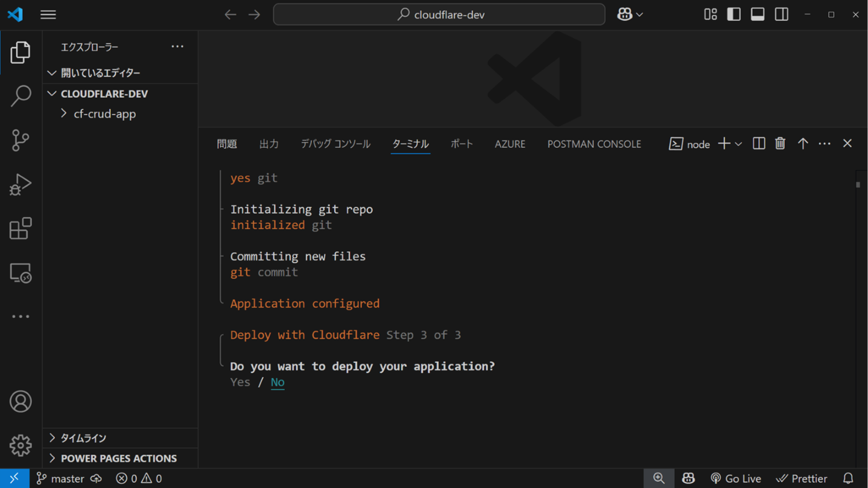The image size is (868, 488).
Task: Go forward in navigation history
Action: pos(255,14)
